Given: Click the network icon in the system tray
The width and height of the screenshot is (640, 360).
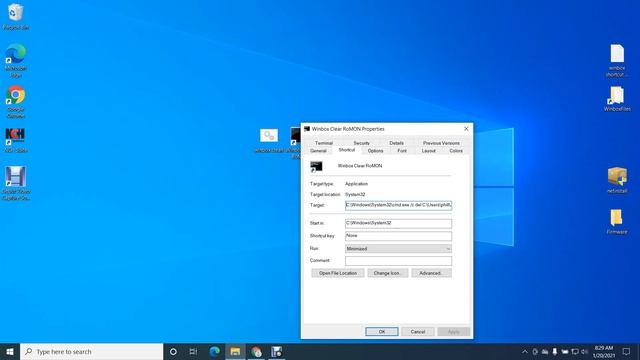Looking at the screenshot, I should pos(575,351).
